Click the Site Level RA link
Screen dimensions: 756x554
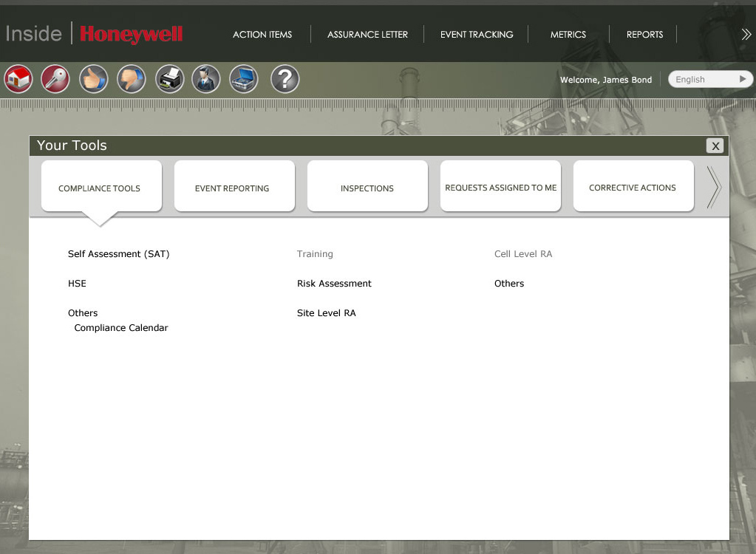[x=327, y=313]
